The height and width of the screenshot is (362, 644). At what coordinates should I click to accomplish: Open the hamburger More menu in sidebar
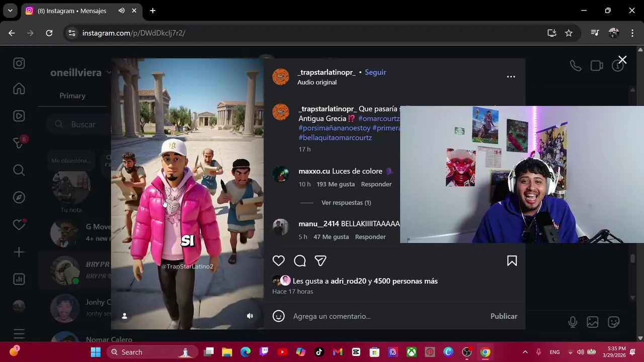point(19,333)
